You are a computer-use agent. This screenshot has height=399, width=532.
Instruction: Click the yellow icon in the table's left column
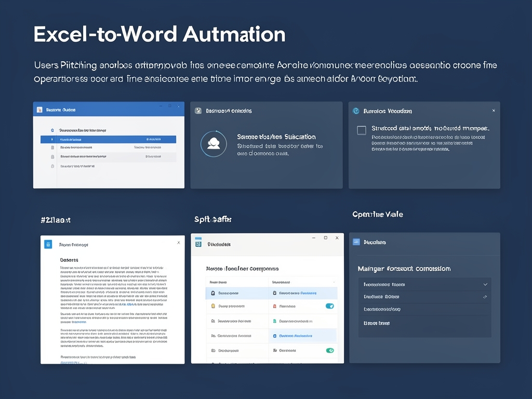[x=213, y=306]
